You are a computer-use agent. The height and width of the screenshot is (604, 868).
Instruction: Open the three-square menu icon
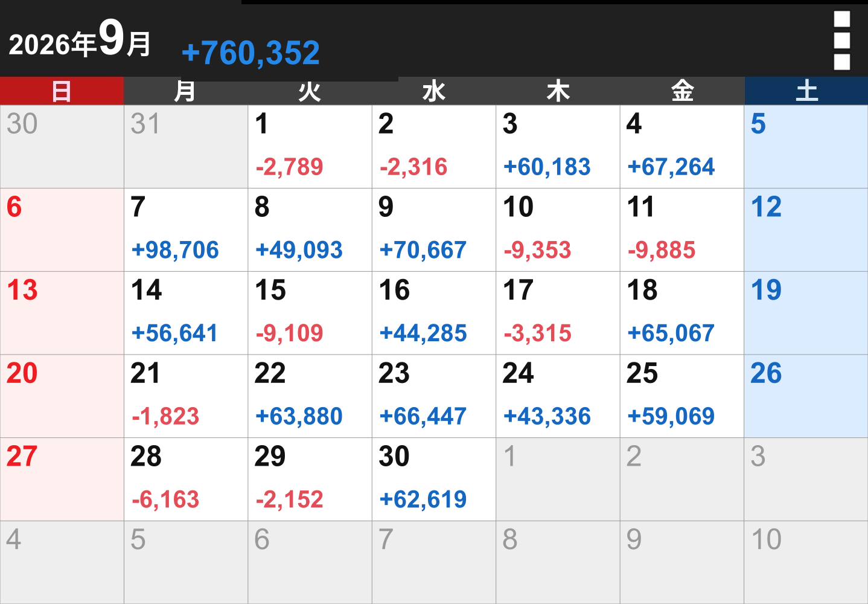point(841,40)
